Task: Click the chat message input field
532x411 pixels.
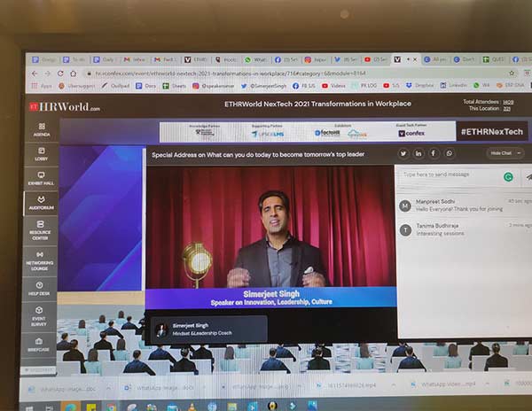Action: click(x=450, y=174)
